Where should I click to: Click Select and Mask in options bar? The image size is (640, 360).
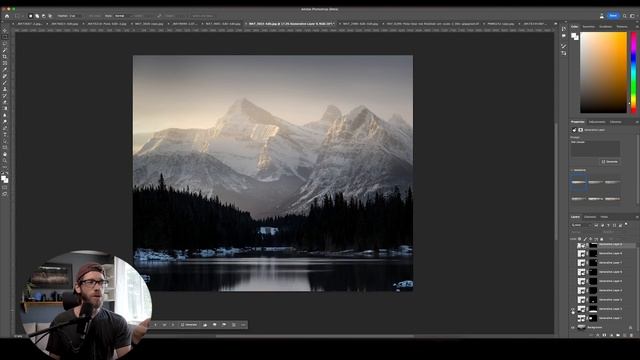click(x=203, y=16)
